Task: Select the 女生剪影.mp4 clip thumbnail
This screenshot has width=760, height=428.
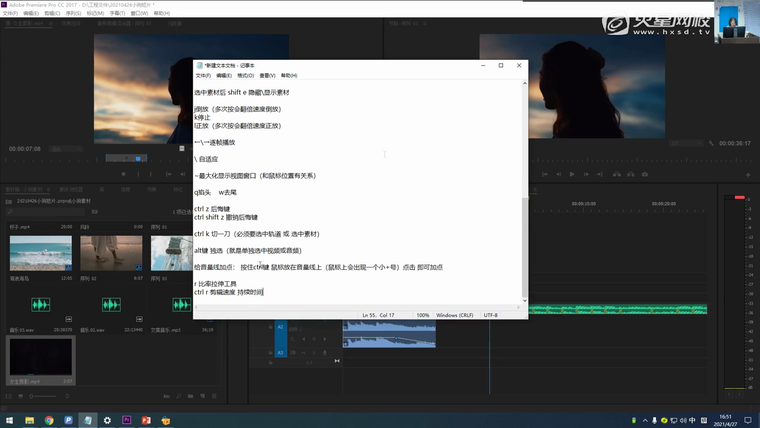Action: pyautogui.click(x=40, y=357)
